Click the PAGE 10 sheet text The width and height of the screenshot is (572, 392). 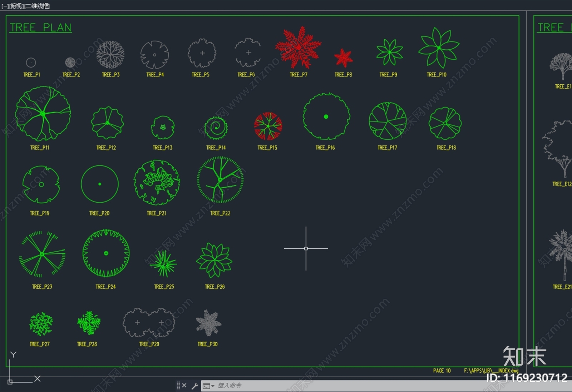tap(442, 371)
